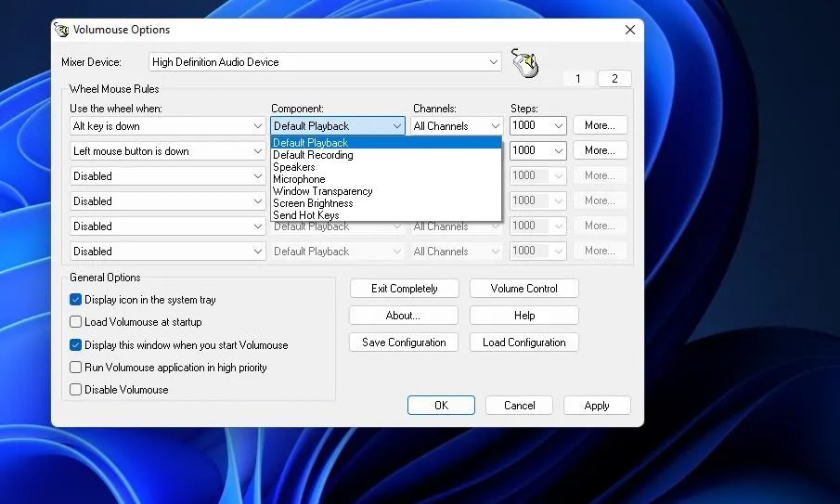840x504 pixels.
Task: Select Default Recording in the list
Action: point(386,155)
